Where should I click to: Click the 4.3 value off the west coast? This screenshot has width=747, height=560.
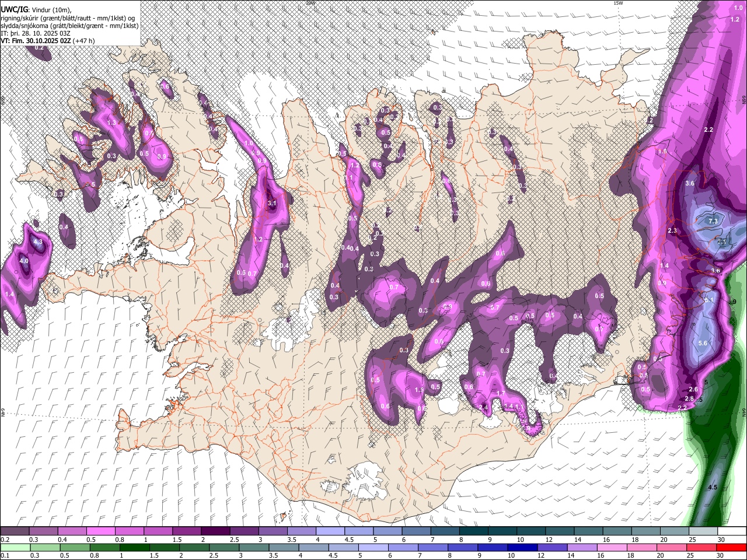point(38,242)
